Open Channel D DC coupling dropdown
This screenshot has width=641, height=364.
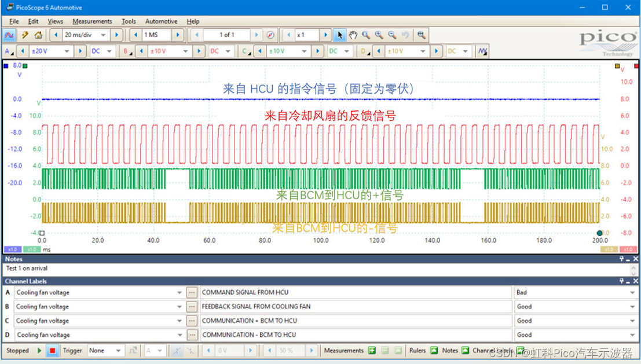point(465,51)
